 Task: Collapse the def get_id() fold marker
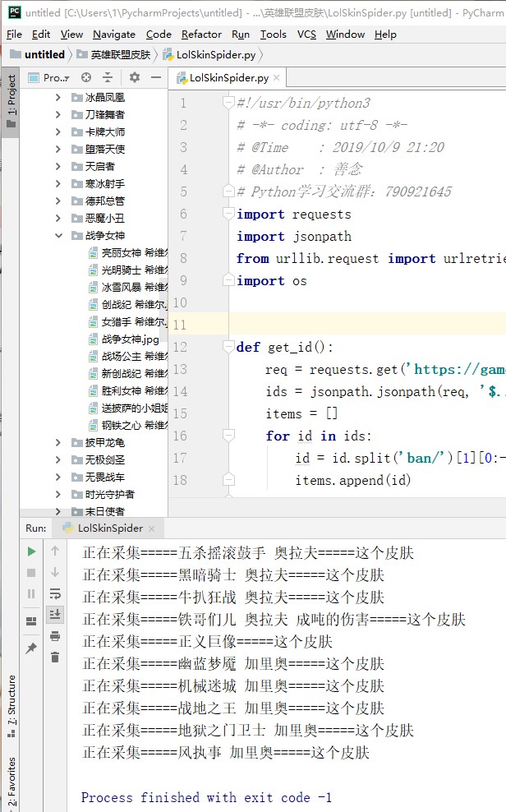228,347
